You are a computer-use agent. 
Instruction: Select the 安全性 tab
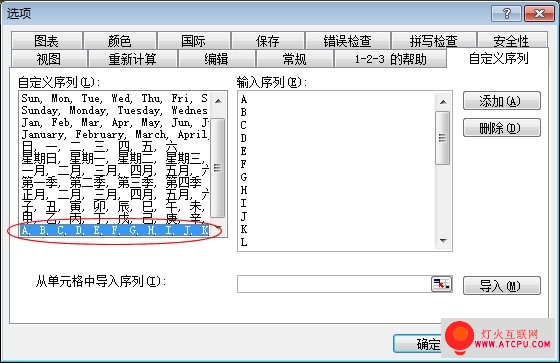pyautogui.click(x=512, y=41)
